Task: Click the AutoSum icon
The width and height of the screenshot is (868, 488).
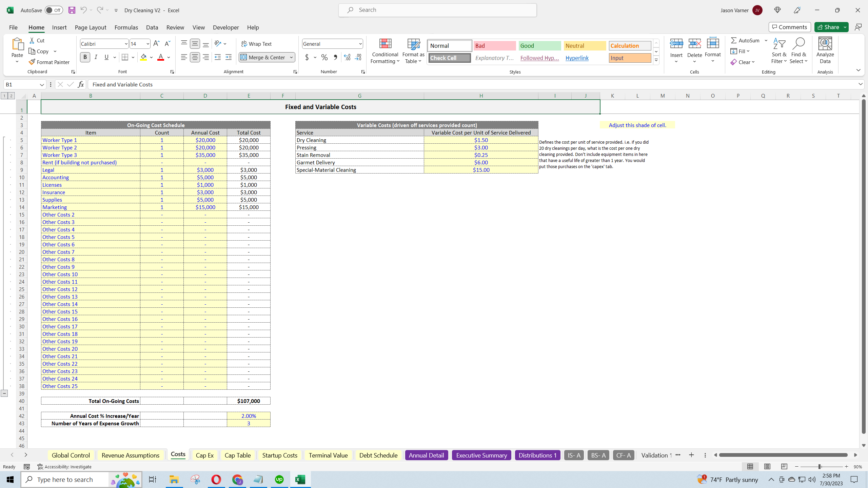Action: click(x=733, y=40)
